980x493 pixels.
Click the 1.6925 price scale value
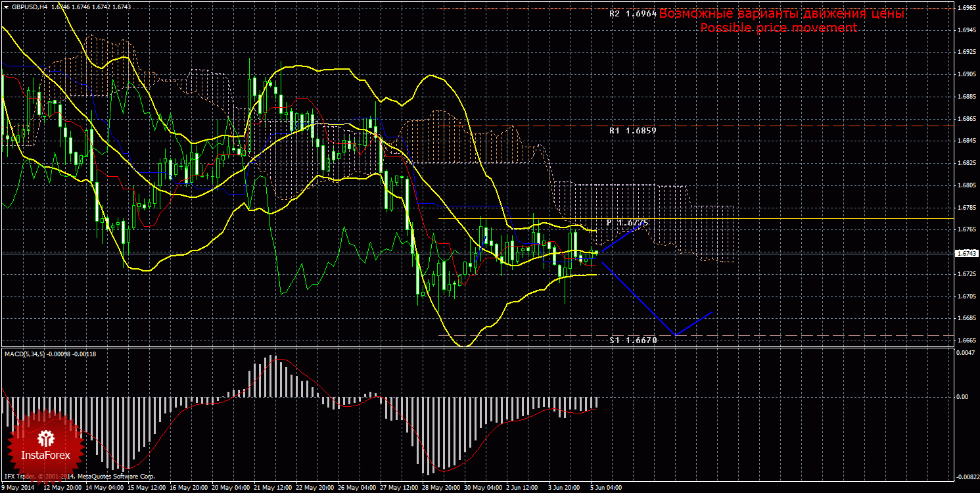pos(966,53)
